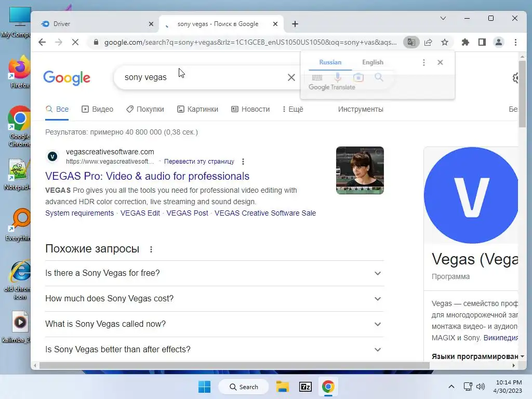Image resolution: width=532 pixels, height=399 pixels.
Task: Bookmark this page with the star icon
Action: (x=445, y=42)
